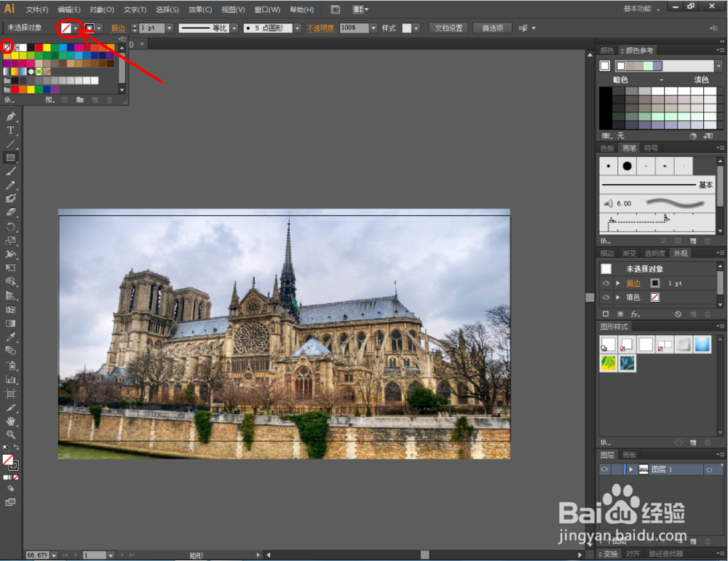Toggle visibility of the 填色 appearance row
The height and width of the screenshot is (561, 728).
pyautogui.click(x=606, y=297)
